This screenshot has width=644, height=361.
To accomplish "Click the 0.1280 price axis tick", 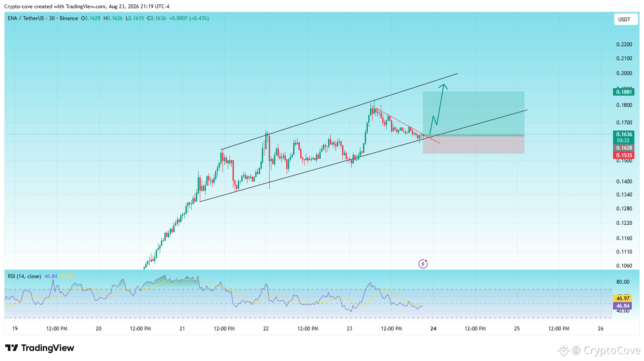I will 624,209.
